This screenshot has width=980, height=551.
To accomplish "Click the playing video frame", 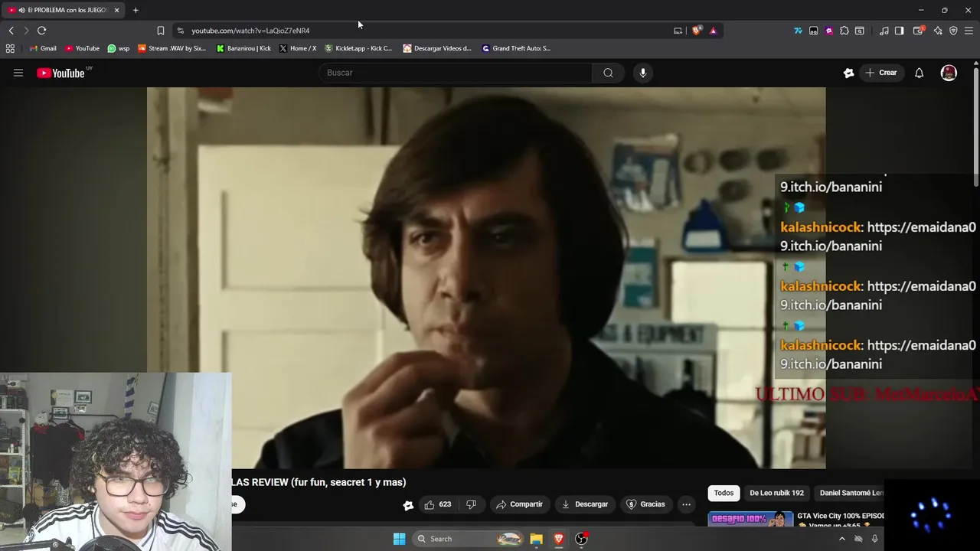I will 486,278.
